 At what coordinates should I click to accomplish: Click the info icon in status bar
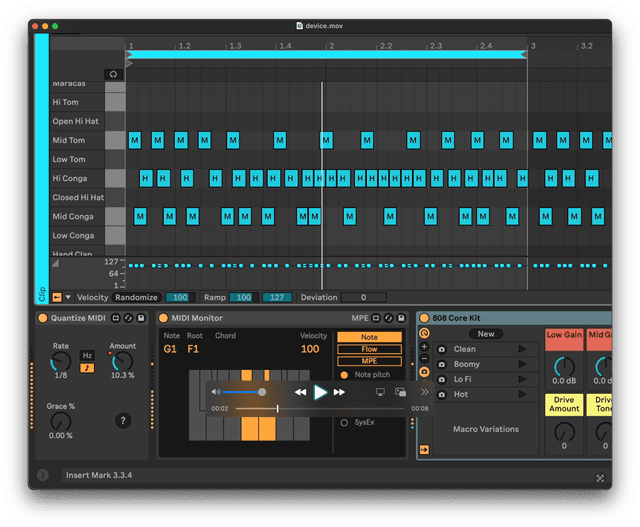coord(42,475)
